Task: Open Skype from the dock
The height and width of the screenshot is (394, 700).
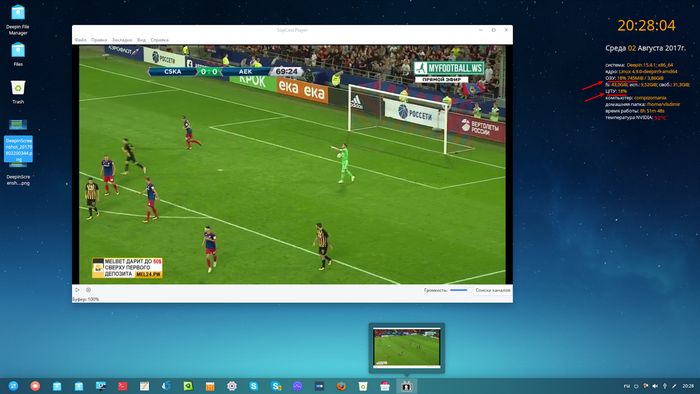Action: [254, 386]
